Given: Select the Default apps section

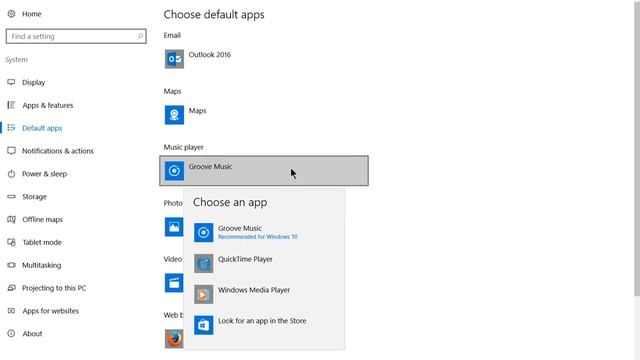Looking at the screenshot, I should (42, 128).
